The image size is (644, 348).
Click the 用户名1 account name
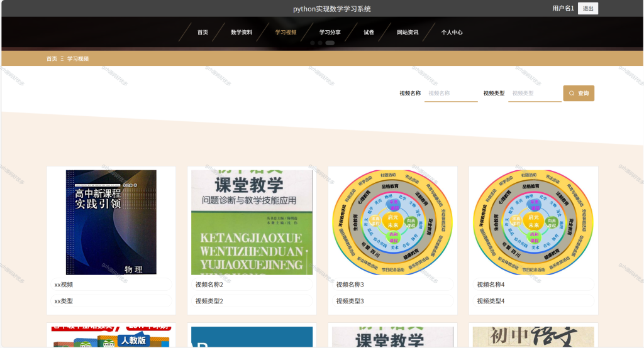pos(563,8)
